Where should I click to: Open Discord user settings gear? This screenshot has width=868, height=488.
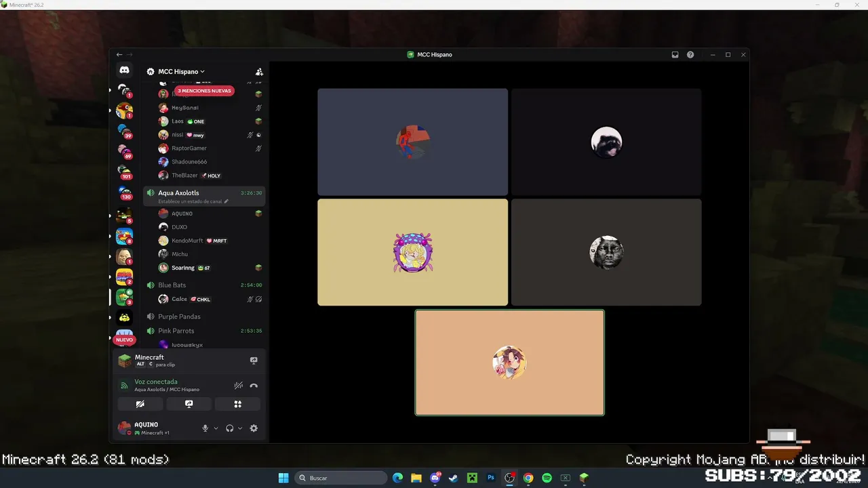[254, 428]
